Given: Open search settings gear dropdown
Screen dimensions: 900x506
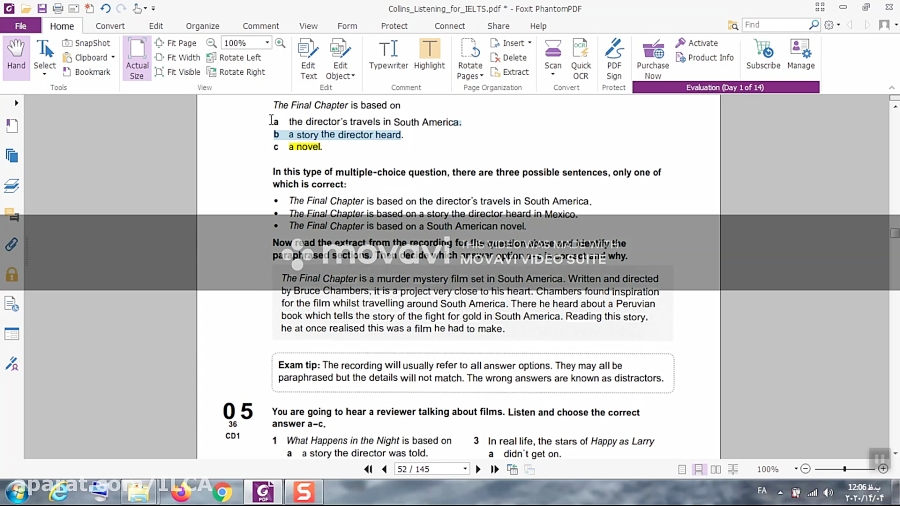Looking at the screenshot, I should click(x=832, y=25).
